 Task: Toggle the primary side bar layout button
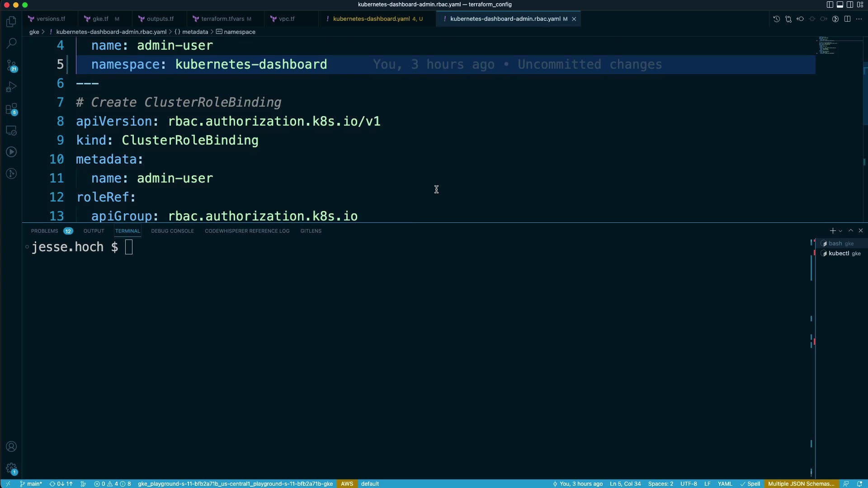coord(830,5)
